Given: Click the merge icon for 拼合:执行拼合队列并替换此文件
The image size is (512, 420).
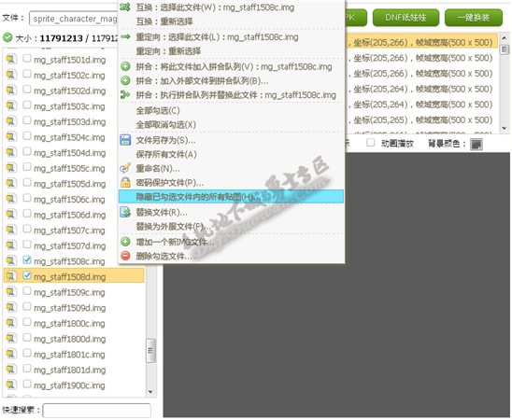Looking at the screenshot, I should point(125,95).
